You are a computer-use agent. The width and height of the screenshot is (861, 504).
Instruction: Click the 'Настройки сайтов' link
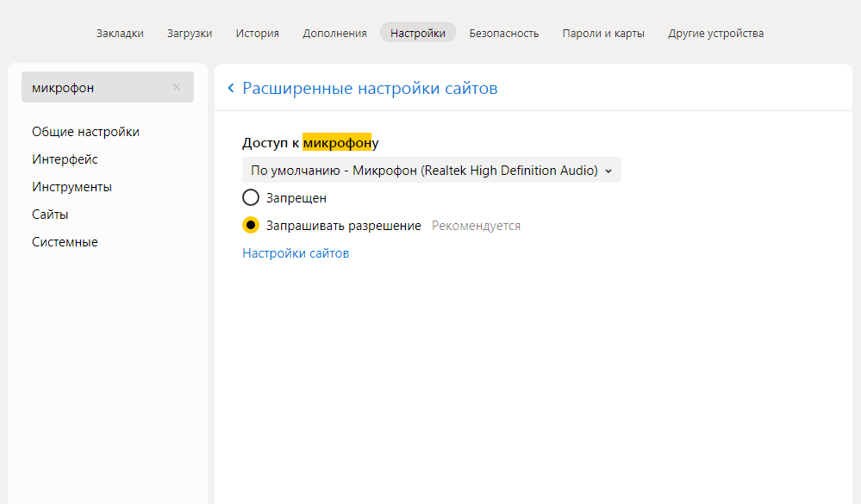[296, 253]
